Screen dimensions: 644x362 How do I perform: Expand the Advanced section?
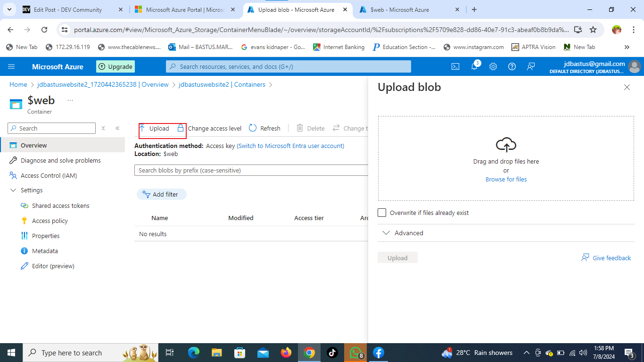[x=402, y=233]
